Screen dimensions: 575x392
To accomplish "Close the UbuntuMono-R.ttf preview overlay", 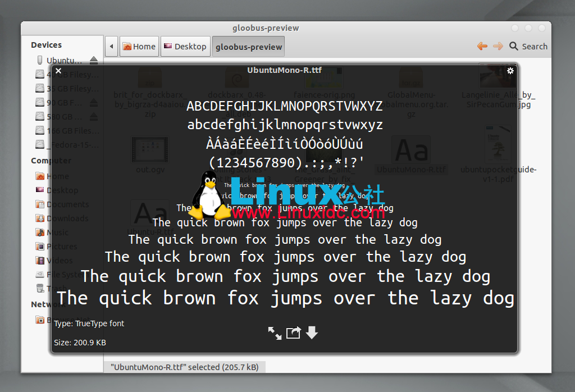I will coord(58,71).
